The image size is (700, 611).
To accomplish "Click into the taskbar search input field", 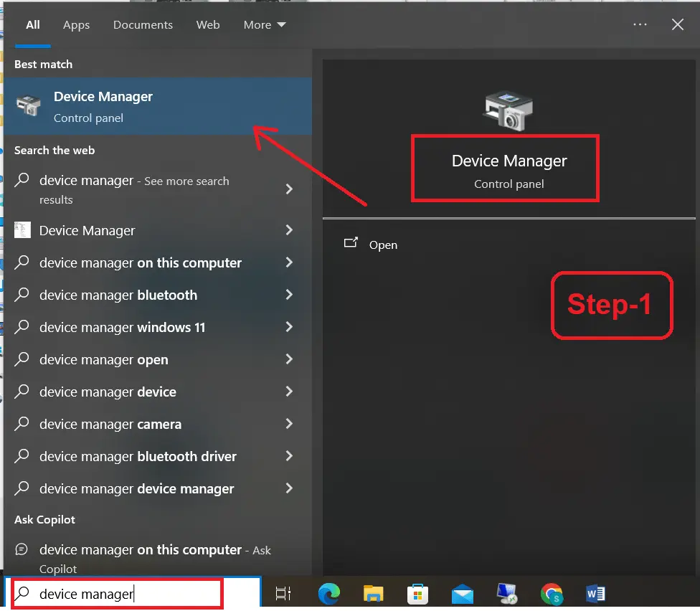I will 131,594.
